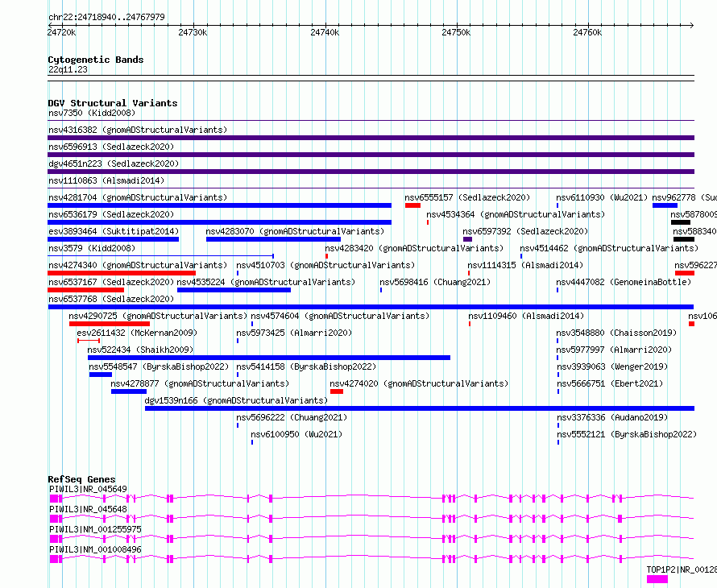The image size is (717, 588).
Task: Open nsv4534364 gnomAD variant label
Action: coord(516,214)
